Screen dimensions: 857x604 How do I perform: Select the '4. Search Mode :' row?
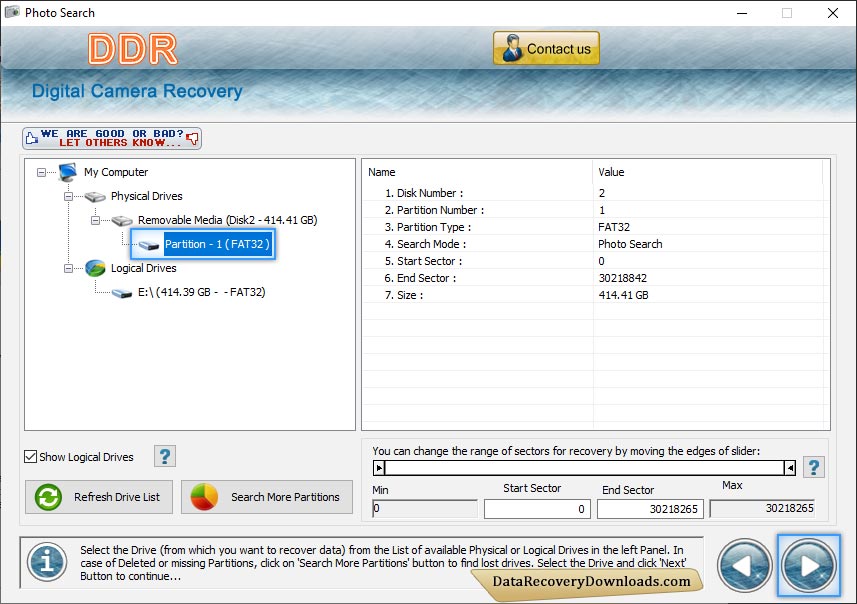pyautogui.click(x=595, y=244)
